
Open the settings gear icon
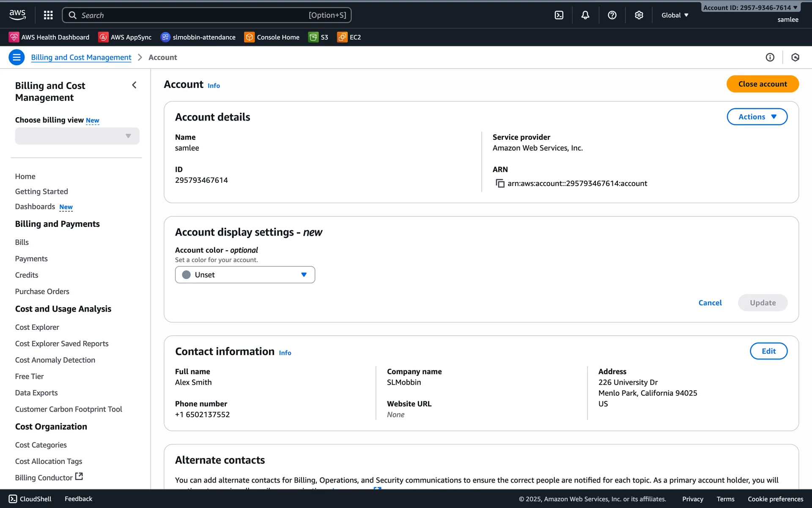pyautogui.click(x=639, y=15)
